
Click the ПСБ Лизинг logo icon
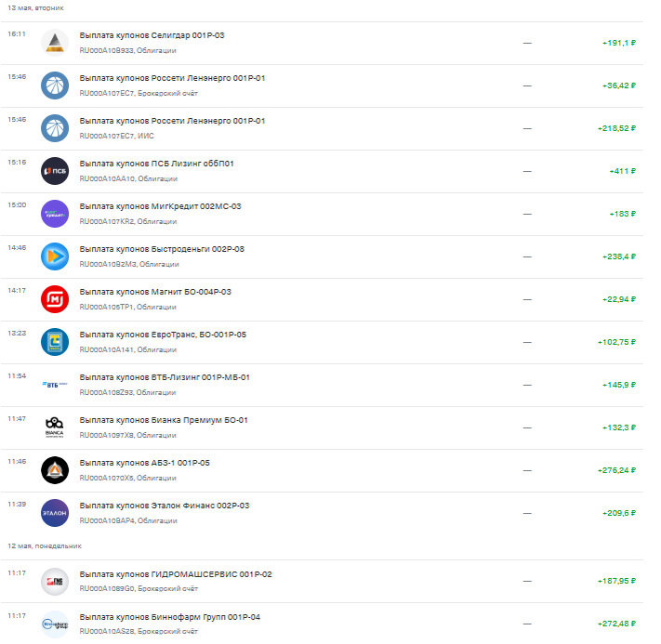coord(55,171)
